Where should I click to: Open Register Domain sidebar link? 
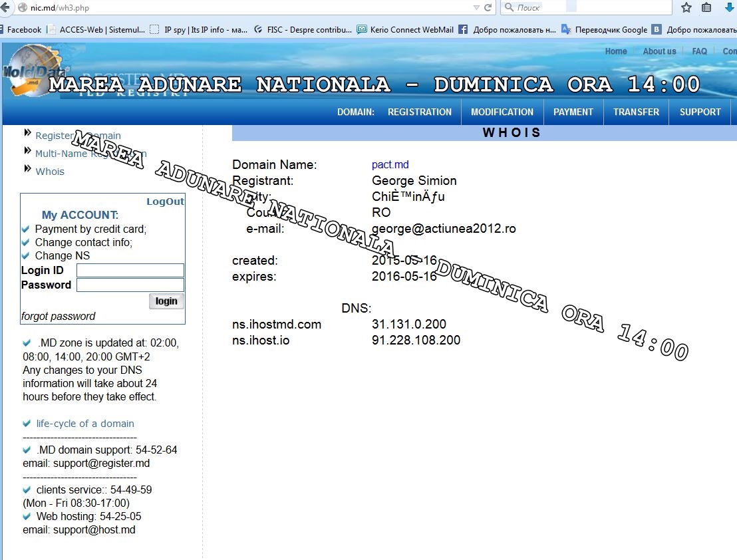[x=78, y=135]
